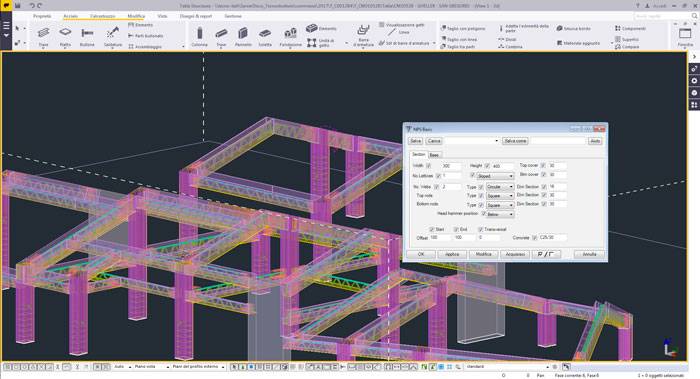
Task: Toggle the Height checkbox
Action: pos(487,166)
